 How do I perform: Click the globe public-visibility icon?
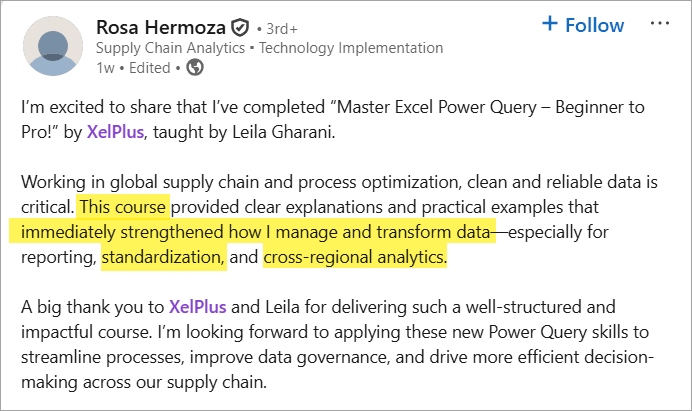click(x=195, y=68)
